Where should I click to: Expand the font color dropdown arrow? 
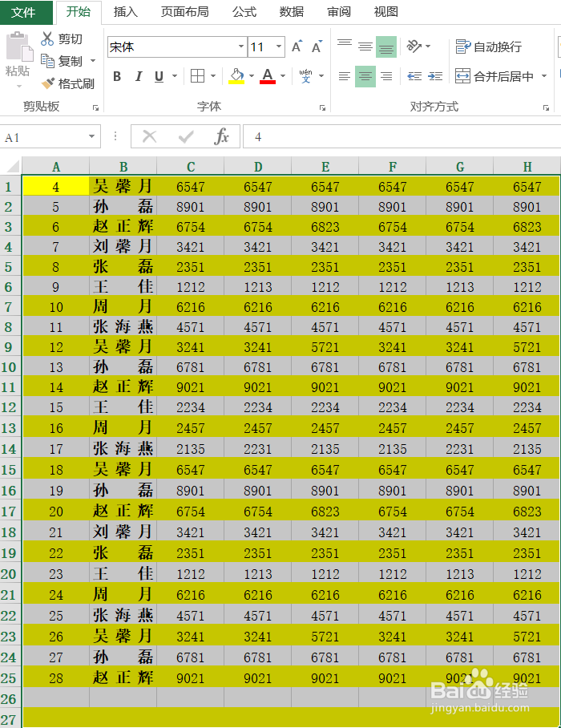click(x=283, y=76)
